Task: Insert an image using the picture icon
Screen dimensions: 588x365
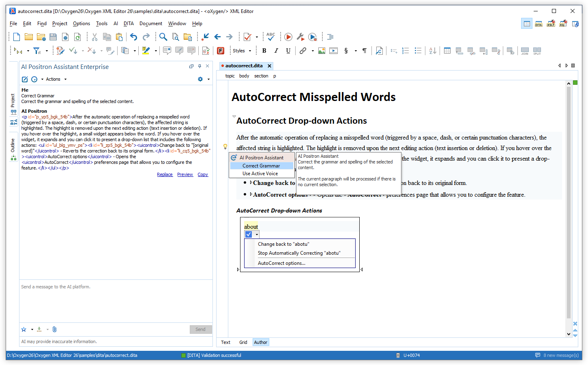Action: (322, 51)
